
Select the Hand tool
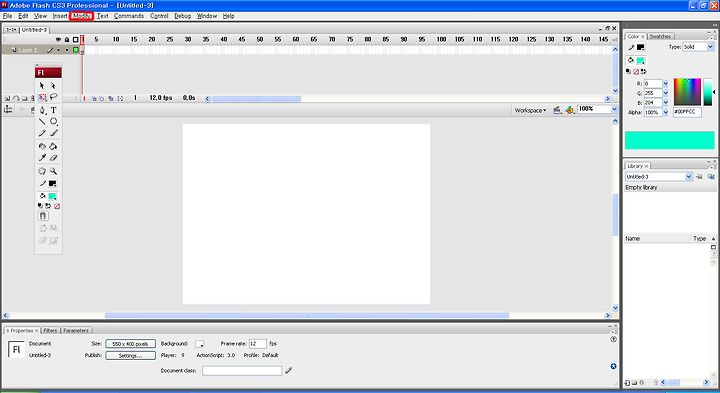[42, 171]
